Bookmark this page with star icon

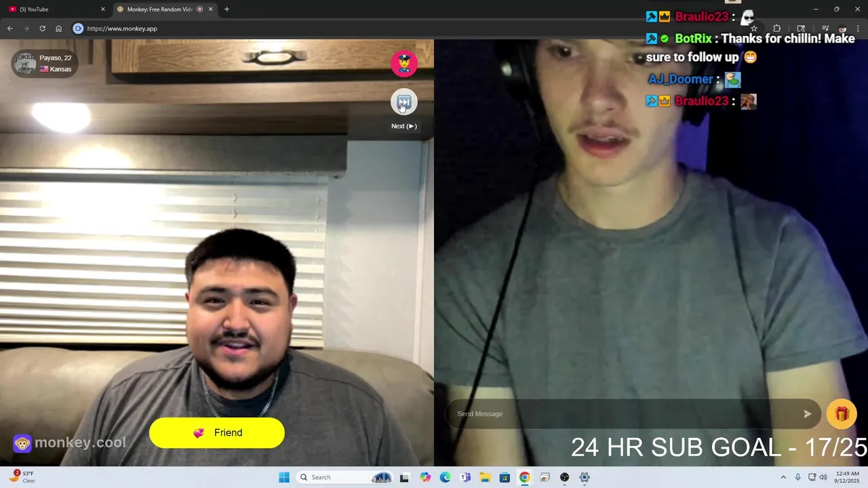(753, 28)
